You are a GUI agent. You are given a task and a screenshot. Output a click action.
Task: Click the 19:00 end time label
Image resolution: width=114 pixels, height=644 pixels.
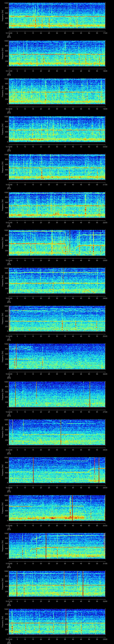pyautogui.click(x=105, y=109)
